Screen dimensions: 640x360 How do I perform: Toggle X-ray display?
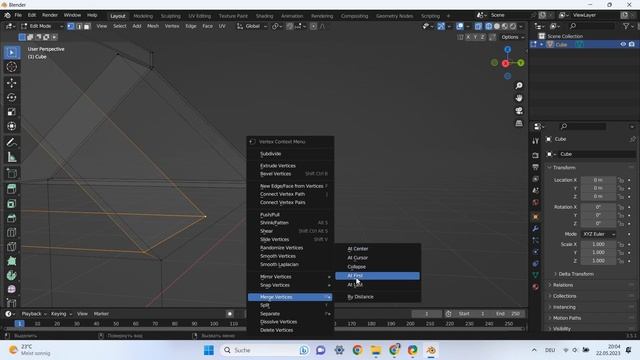point(478,26)
